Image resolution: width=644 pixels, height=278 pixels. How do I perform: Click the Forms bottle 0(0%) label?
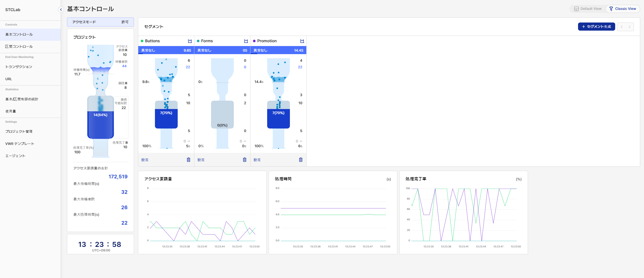coord(222,125)
